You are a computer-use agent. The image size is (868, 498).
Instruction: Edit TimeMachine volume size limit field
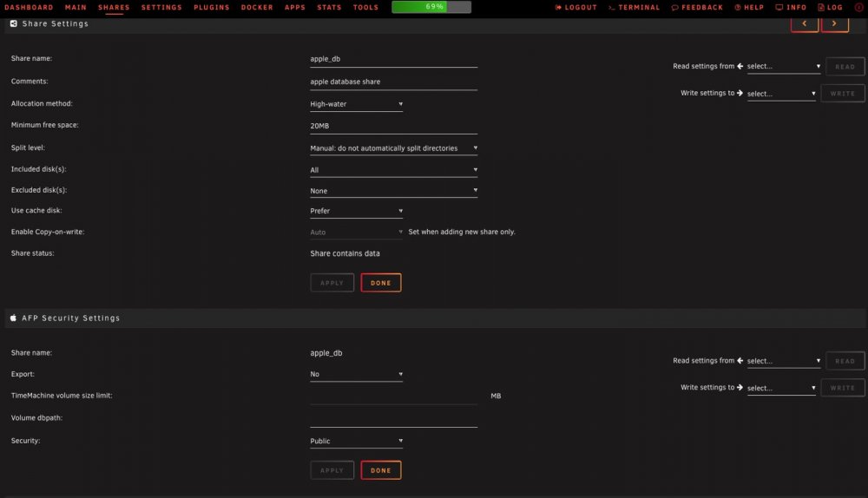click(393, 396)
